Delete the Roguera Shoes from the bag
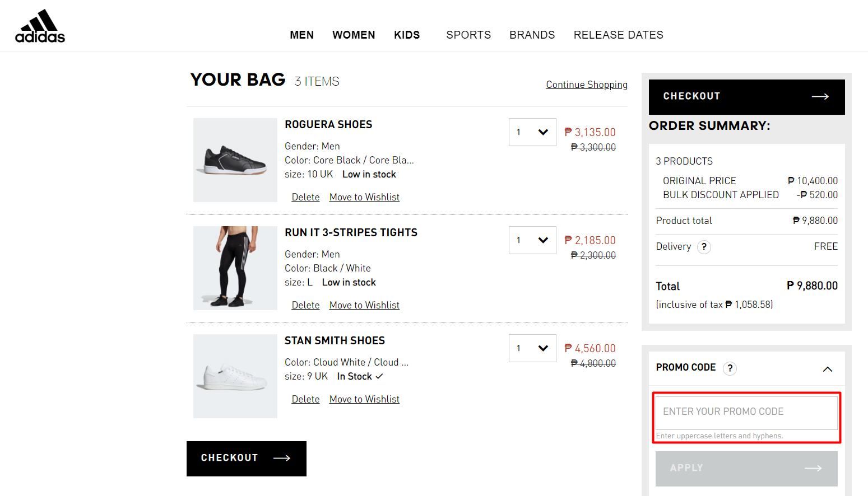Screen dimensions: 868x496 [x=305, y=196]
